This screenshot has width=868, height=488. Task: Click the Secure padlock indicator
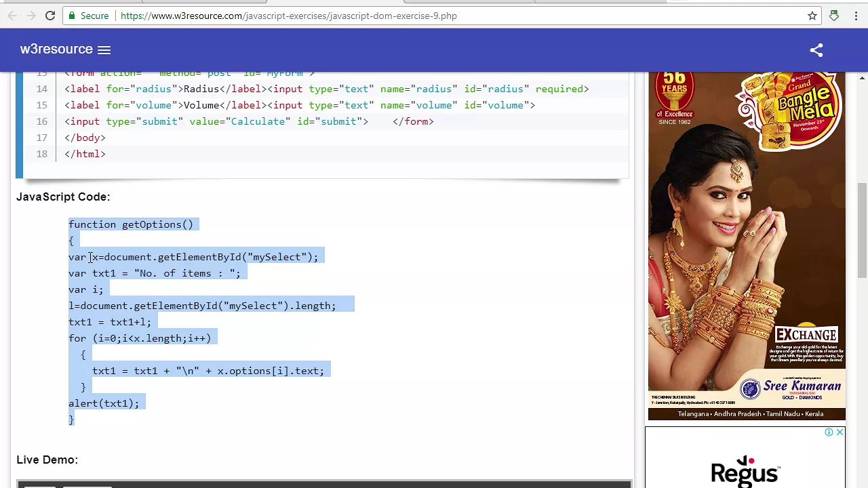(x=89, y=16)
